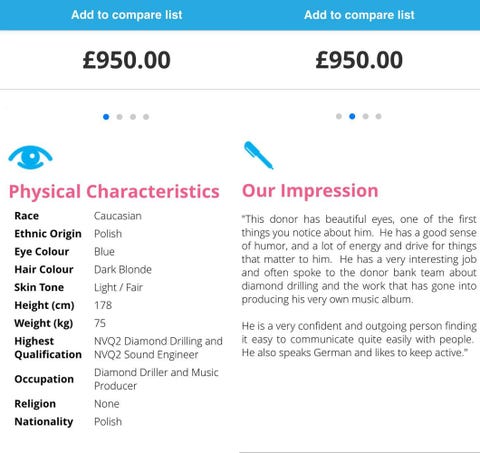
Task: Select third carousel dot in right panel
Action: pyautogui.click(x=365, y=116)
